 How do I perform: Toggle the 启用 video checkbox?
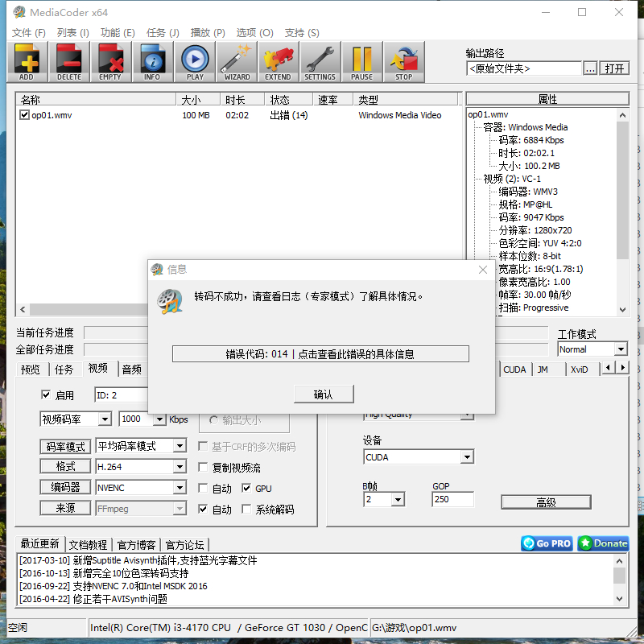pyautogui.click(x=46, y=395)
